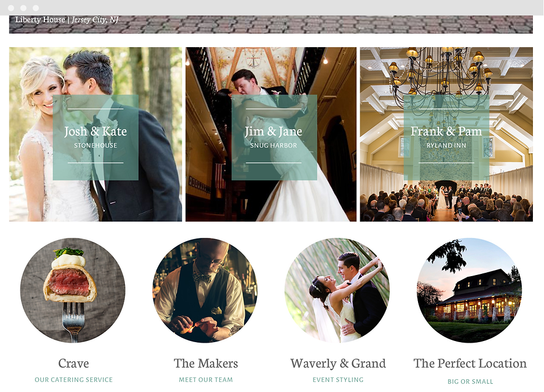Open the Crave heading
Viewport: 544px width, 392px height.
[73, 363]
